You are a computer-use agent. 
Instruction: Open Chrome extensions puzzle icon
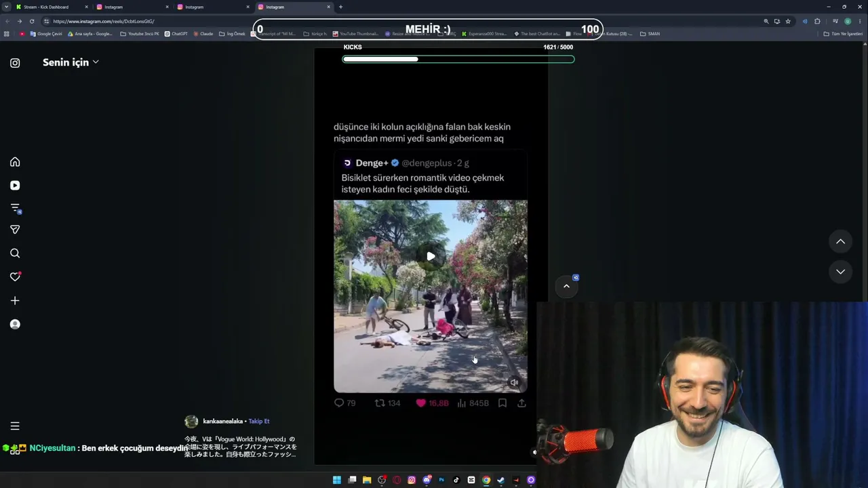point(817,21)
